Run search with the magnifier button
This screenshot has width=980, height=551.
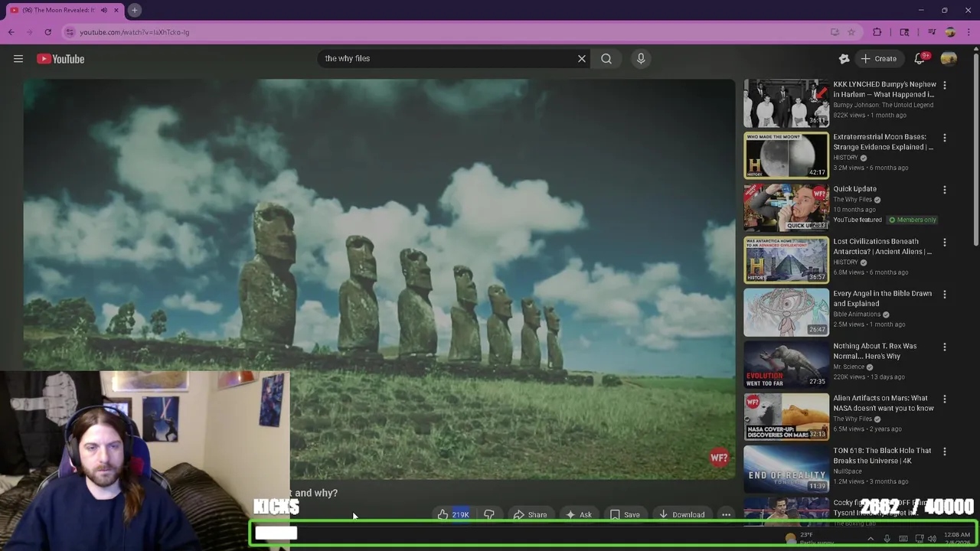pos(606,58)
